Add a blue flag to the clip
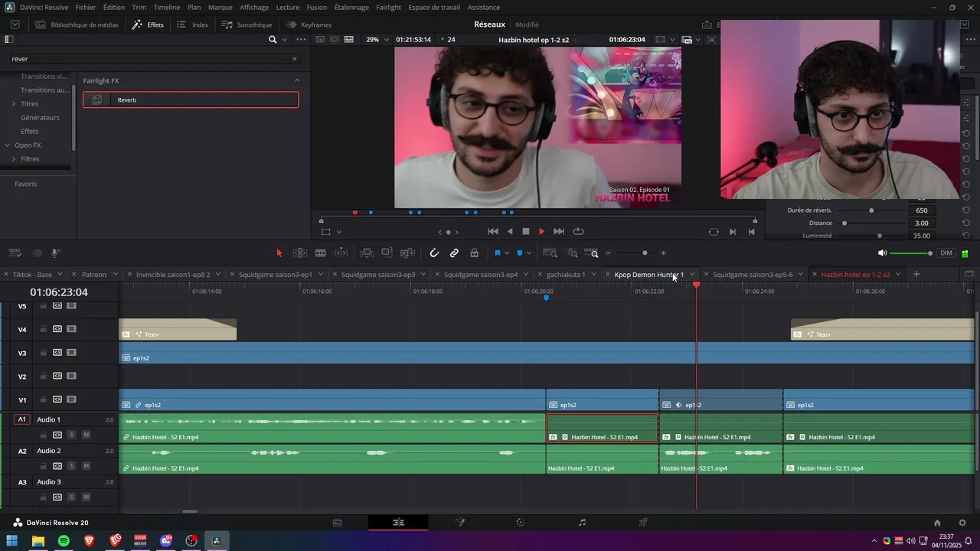This screenshot has width=980, height=551. (497, 253)
